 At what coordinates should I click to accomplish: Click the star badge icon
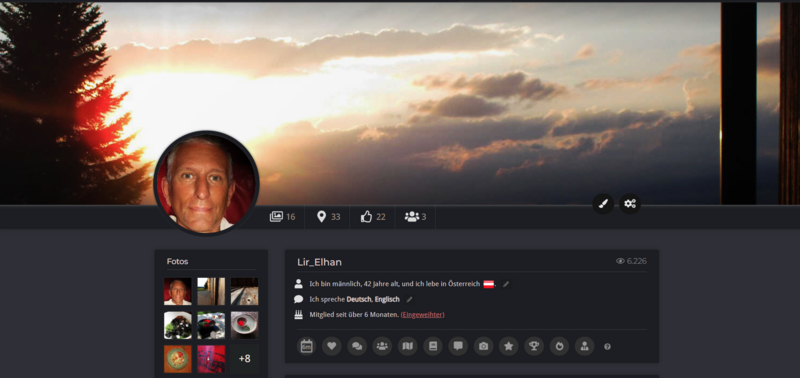(508, 346)
